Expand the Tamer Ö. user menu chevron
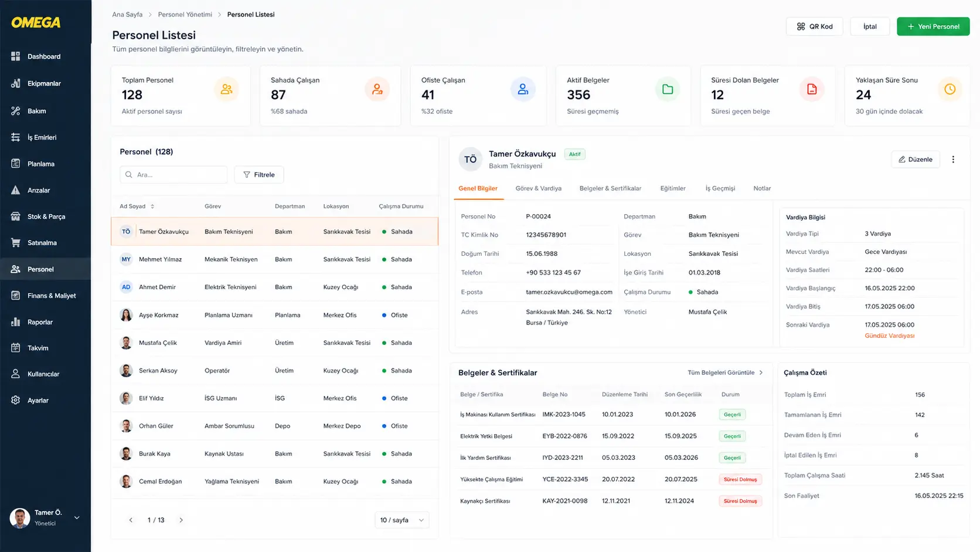Image resolution: width=980 pixels, height=552 pixels. 77,518
